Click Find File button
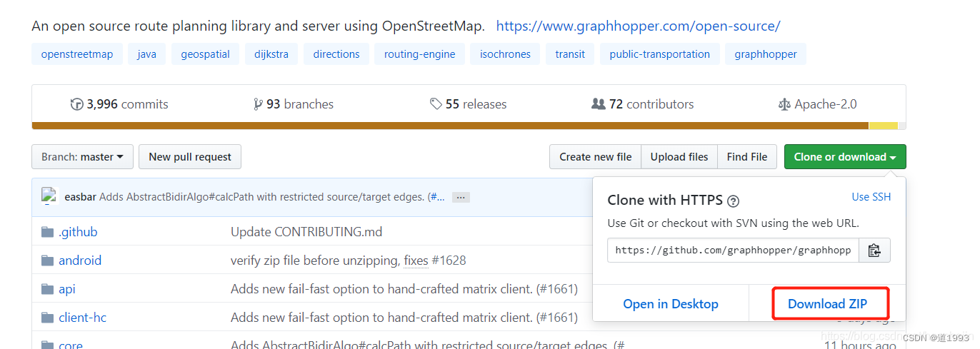The height and width of the screenshot is (349, 980). pos(747,157)
